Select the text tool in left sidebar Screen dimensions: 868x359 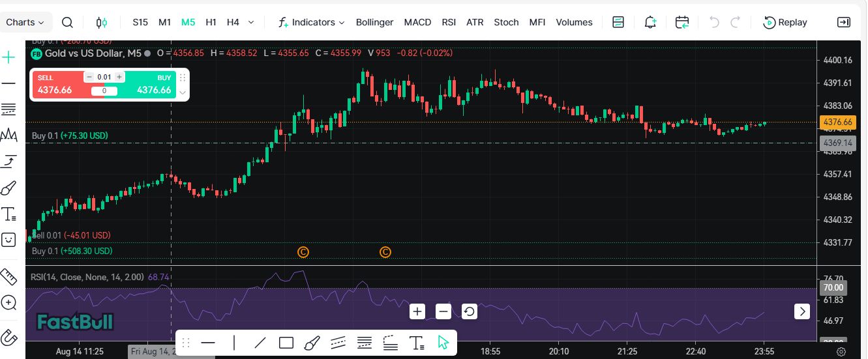coord(9,214)
